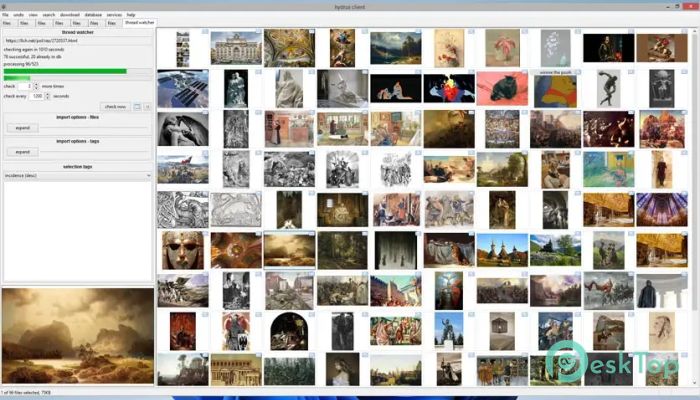Screen dimensions: 700x400
Task: Open the database menu
Action: click(x=93, y=15)
